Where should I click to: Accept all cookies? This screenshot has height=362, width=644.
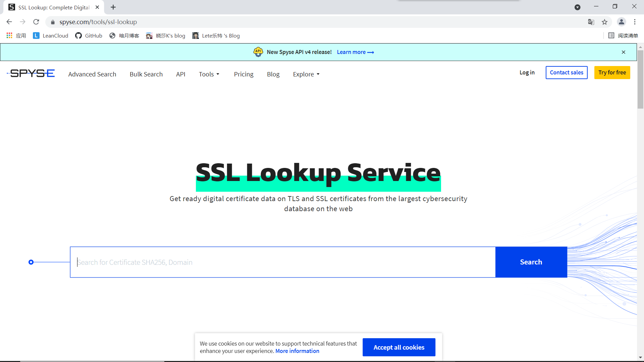pyautogui.click(x=399, y=347)
